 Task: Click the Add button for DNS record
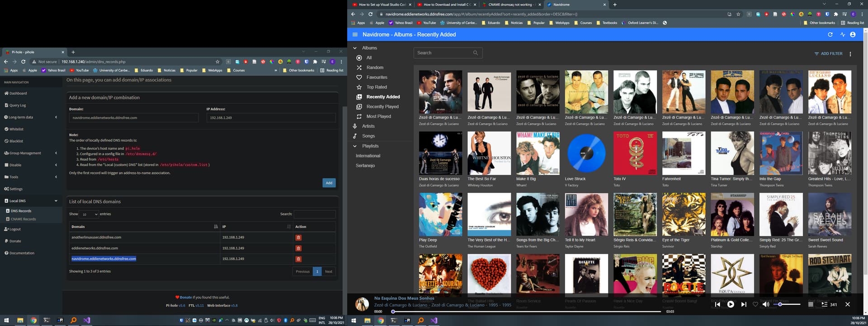pos(329,183)
